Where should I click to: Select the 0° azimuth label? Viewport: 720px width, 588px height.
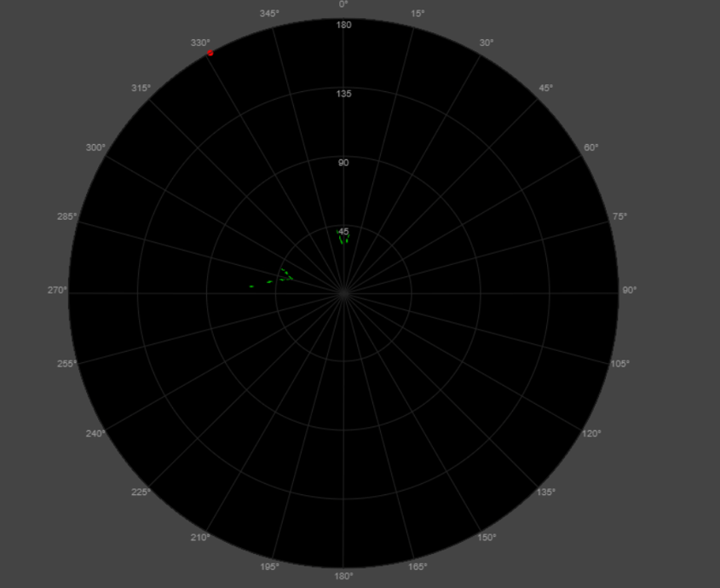[343, 4]
